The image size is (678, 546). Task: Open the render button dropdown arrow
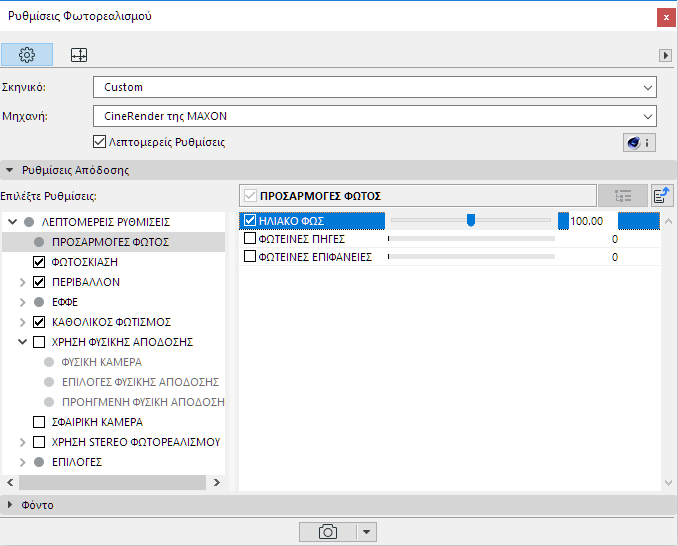[x=367, y=532]
